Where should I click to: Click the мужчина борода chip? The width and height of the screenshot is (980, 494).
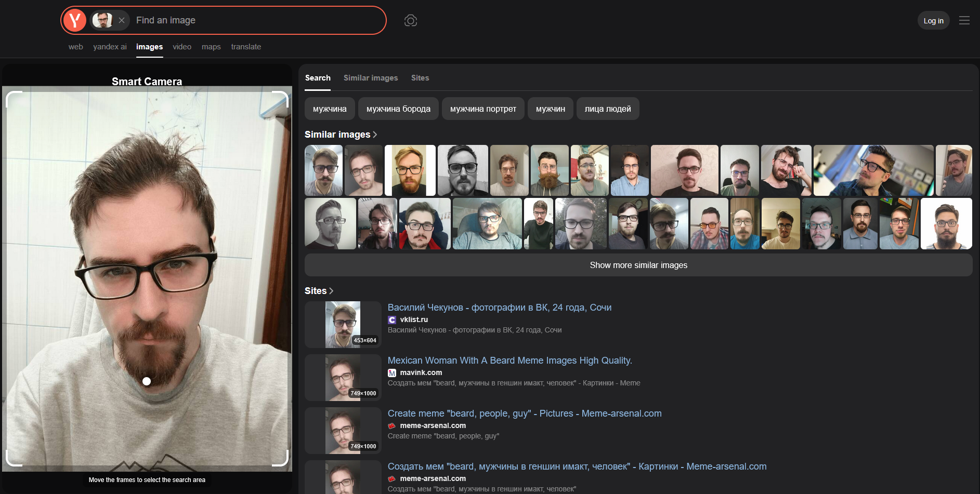[398, 109]
